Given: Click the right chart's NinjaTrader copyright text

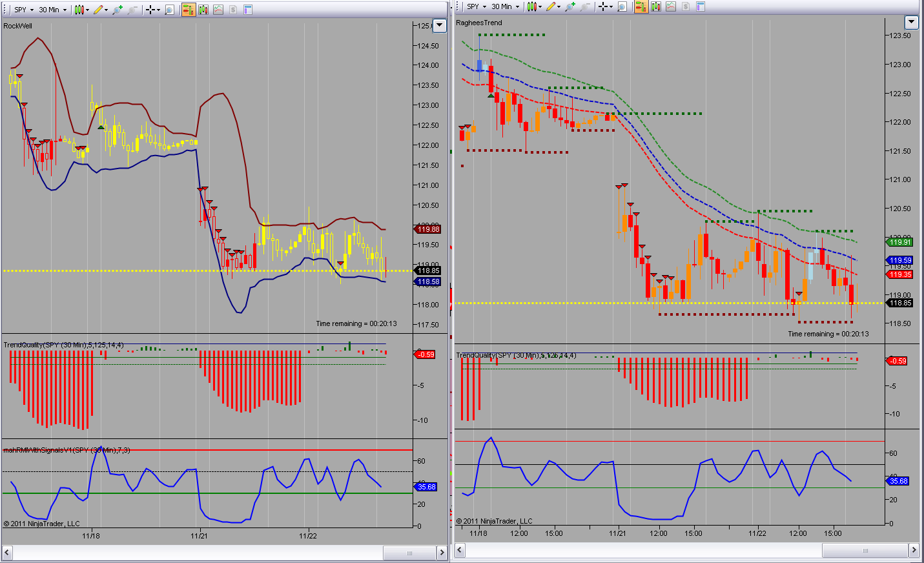Looking at the screenshot, I should [495, 521].
